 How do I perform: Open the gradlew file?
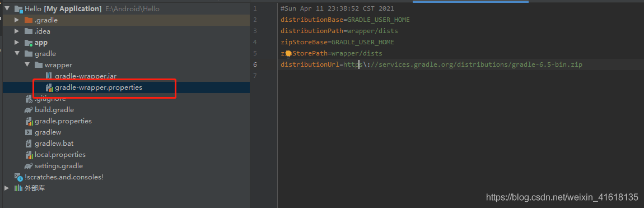click(x=48, y=132)
